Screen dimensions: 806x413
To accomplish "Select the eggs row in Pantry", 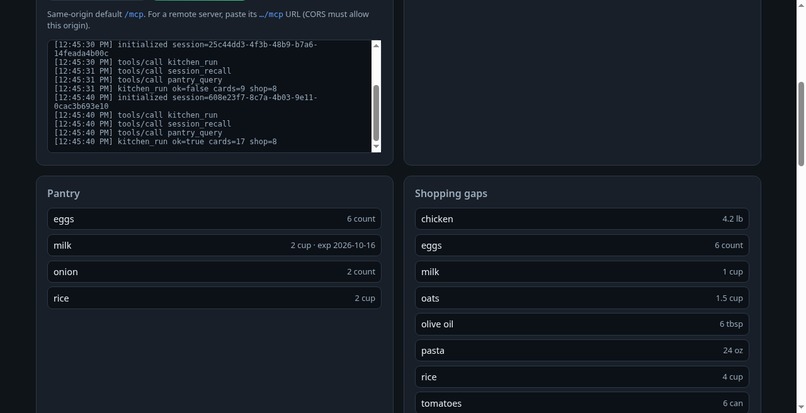I will click(x=214, y=219).
